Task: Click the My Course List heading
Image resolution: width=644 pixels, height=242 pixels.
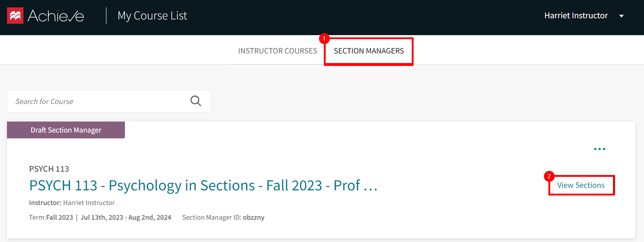Action: pyautogui.click(x=152, y=15)
